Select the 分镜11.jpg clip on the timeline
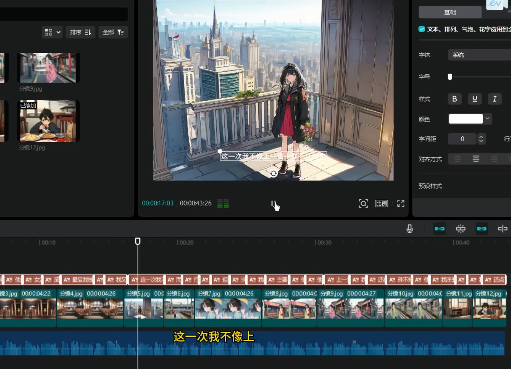The image size is (511, 369). pos(458,308)
